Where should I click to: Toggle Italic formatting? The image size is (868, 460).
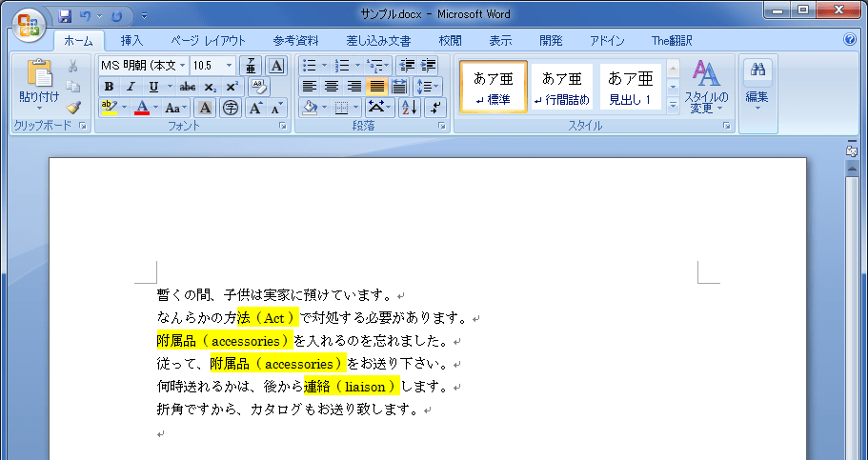pos(130,87)
